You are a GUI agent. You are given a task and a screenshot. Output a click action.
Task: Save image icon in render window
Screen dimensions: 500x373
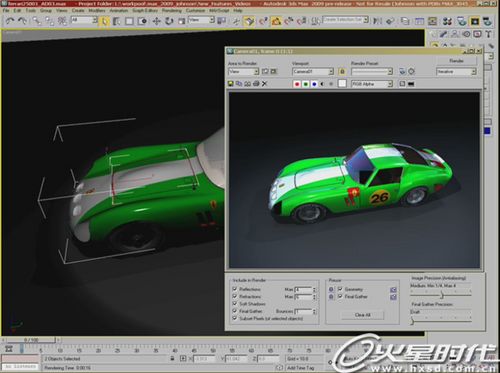(231, 83)
